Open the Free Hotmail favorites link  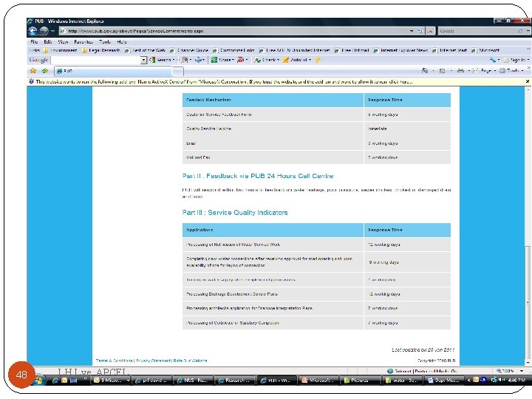point(352,50)
